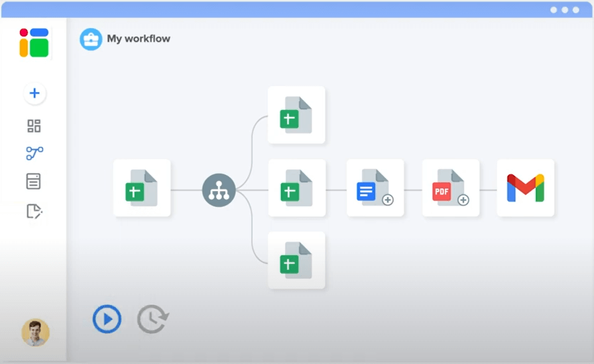Image resolution: width=594 pixels, height=364 pixels.
Task: Select the middle branch spreadsheet node
Action: [x=296, y=188]
